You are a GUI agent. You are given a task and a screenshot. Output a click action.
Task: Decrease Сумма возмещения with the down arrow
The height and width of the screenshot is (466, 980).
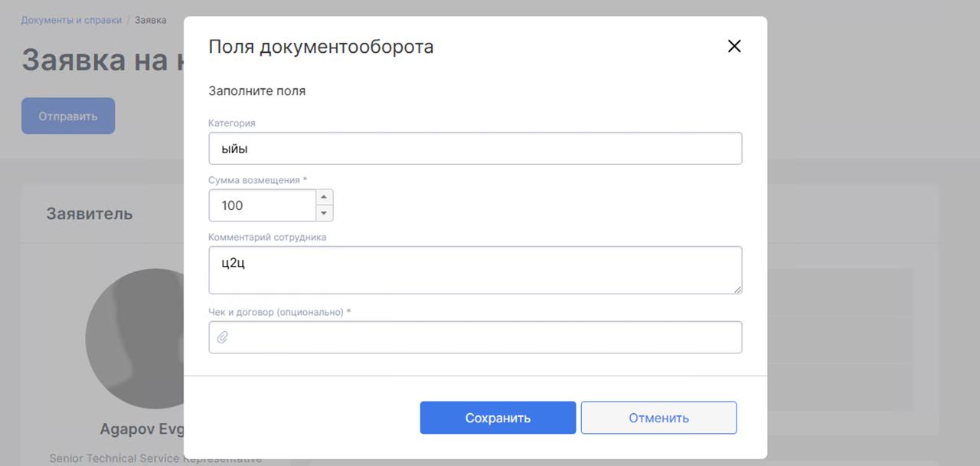[324, 213]
